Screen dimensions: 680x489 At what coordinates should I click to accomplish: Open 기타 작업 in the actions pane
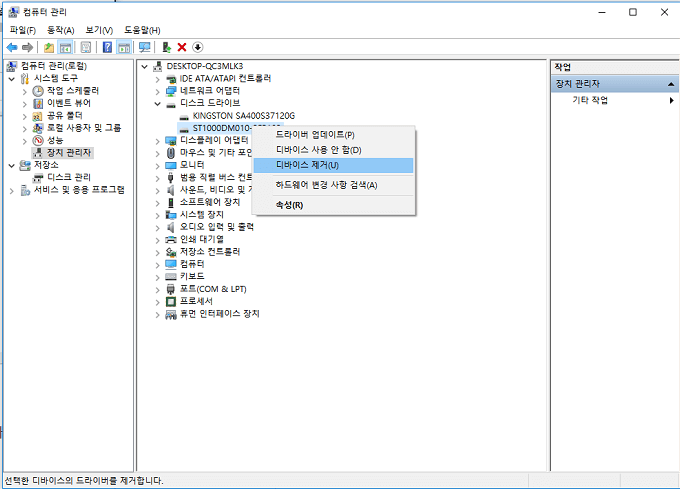(589, 100)
